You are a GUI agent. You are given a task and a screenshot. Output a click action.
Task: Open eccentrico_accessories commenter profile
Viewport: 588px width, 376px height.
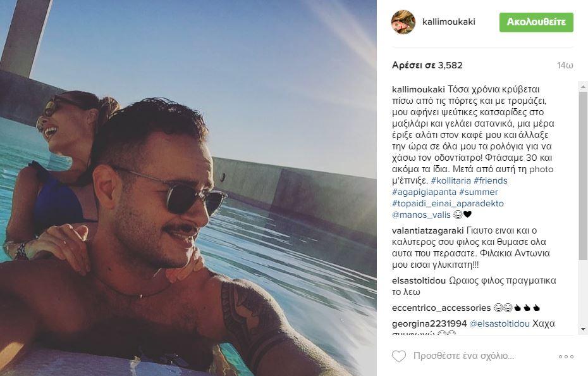coord(441,308)
